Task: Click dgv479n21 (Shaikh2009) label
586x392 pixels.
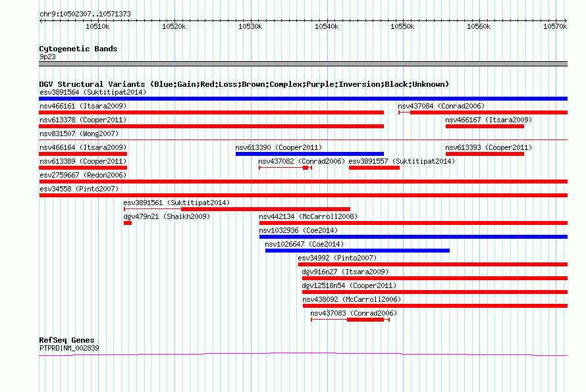Action: pyautogui.click(x=167, y=216)
